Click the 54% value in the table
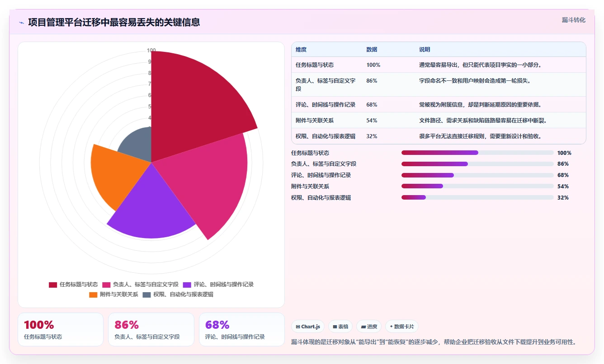 (372, 120)
